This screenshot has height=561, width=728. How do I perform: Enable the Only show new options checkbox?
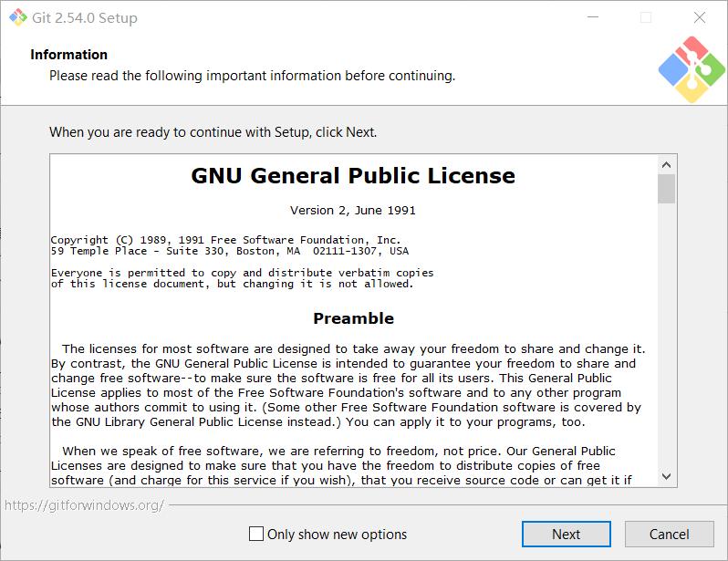(x=256, y=534)
